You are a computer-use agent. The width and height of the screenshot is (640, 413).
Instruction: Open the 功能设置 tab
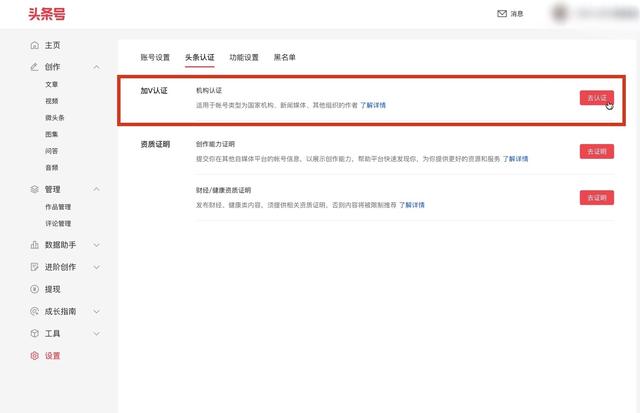tap(244, 58)
